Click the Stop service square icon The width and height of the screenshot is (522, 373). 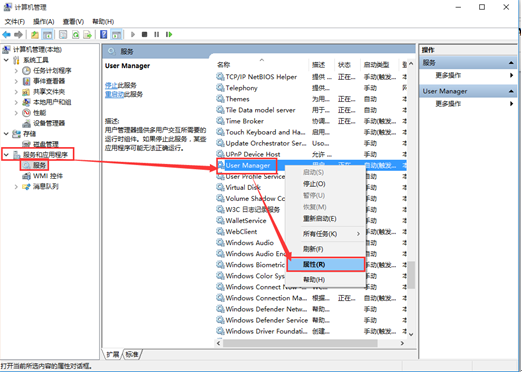[144, 34]
